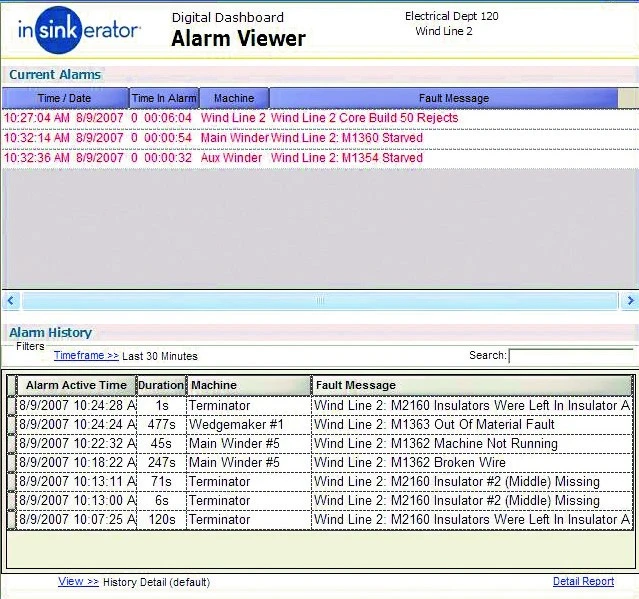Image resolution: width=639 pixels, height=599 pixels.
Task: Click the row selector for 10:24:24 history row
Action: point(12,425)
